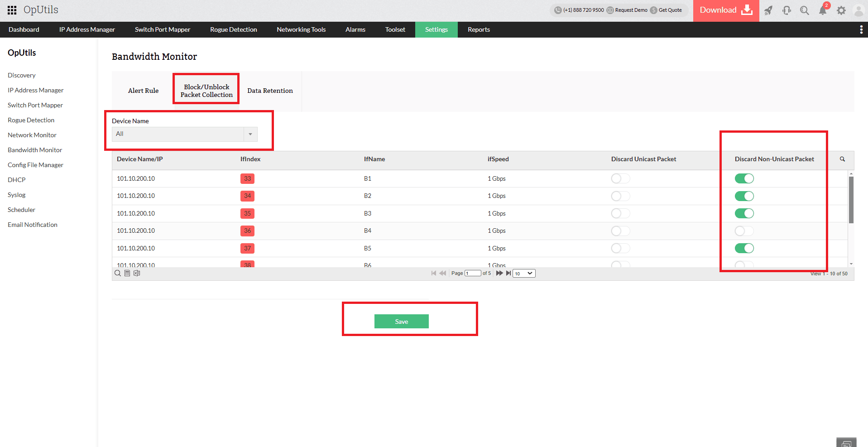Open the three-dot overflow menu in navbar
The width and height of the screenshot is (868, 447).
(861, 29)
